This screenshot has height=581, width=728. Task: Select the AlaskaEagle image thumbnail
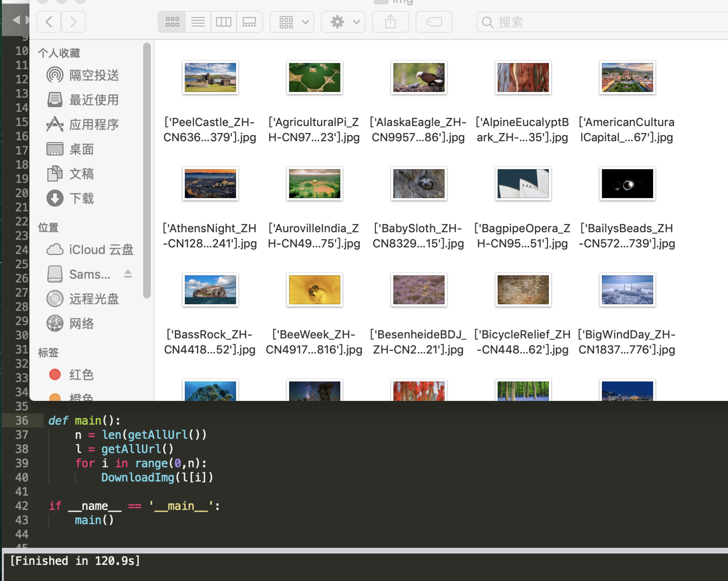pyautogui.click(x=419, y=78)
